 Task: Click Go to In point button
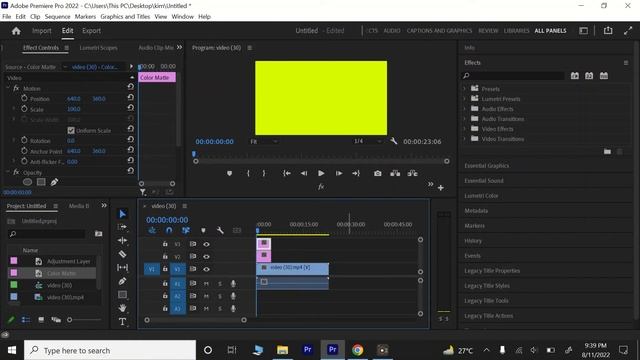coord(287,173)
